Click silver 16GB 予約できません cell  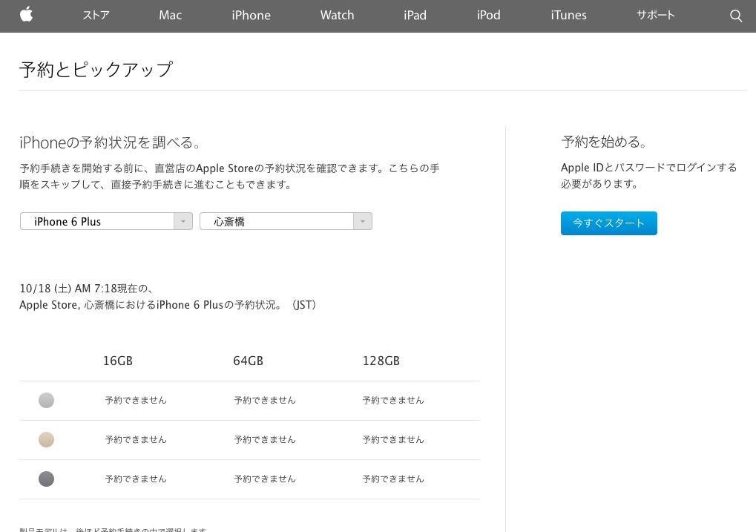[x=136, y=401]
